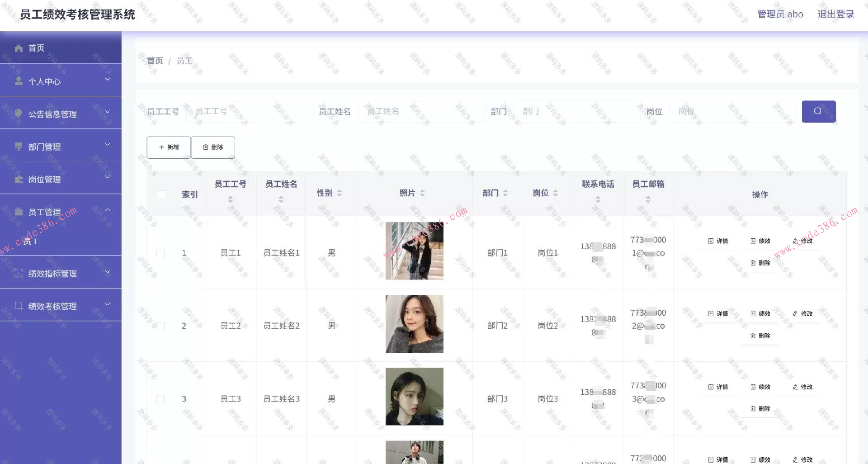Click the photo thumbnail of 员工2
868x464 pixels.
[414, 323]
